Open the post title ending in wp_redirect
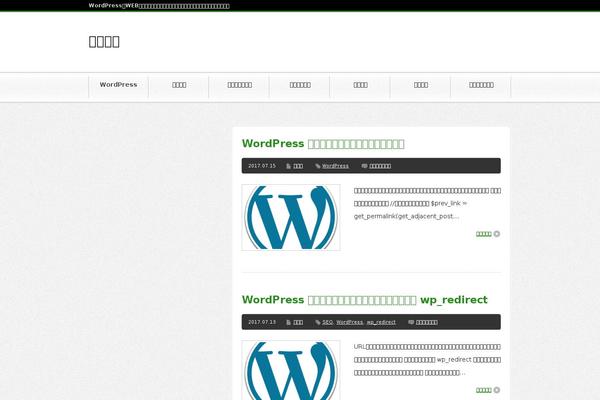This screenshot has height=400, width=600. point(365,300)
